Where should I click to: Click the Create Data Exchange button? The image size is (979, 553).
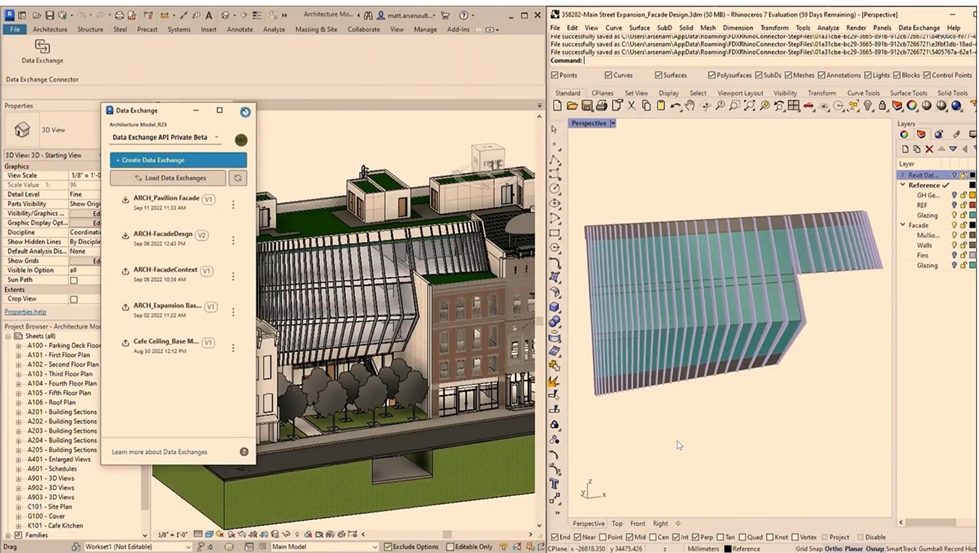click(178, 160)
